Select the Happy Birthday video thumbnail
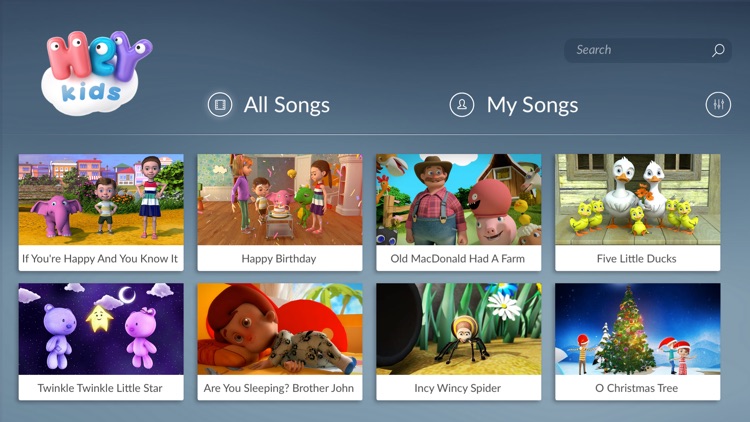 [x=280, y=200]
